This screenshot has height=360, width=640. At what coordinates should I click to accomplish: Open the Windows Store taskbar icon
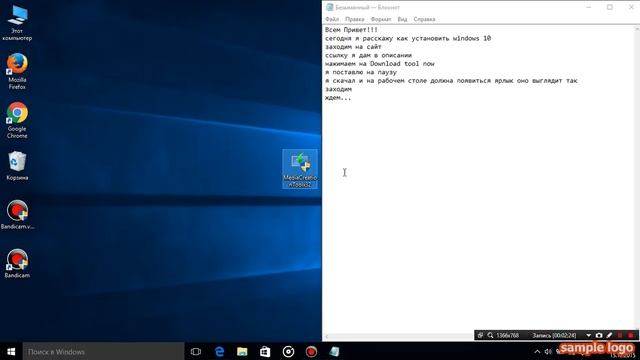point(265,351)
